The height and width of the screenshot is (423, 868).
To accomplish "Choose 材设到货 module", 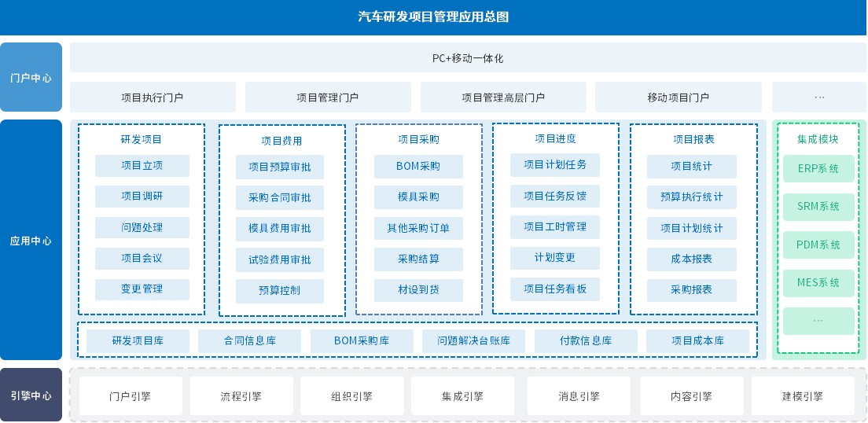I will (x=418, y=289).
